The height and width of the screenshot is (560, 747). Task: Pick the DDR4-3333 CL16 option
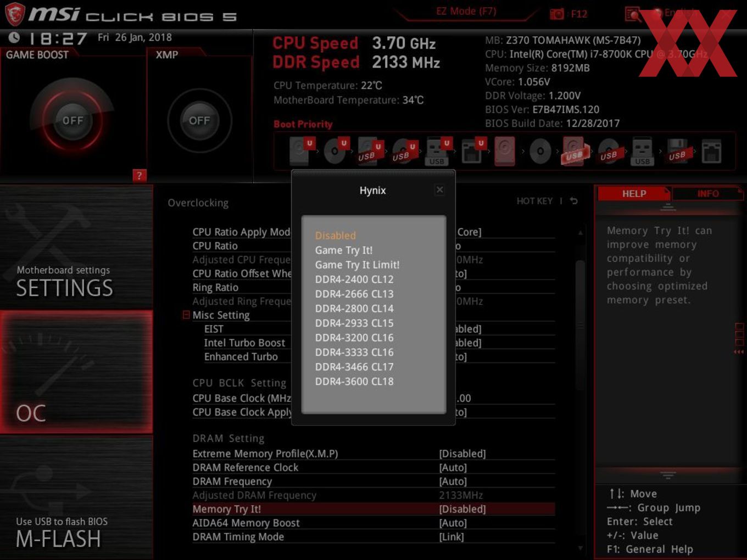pos(354,352)
